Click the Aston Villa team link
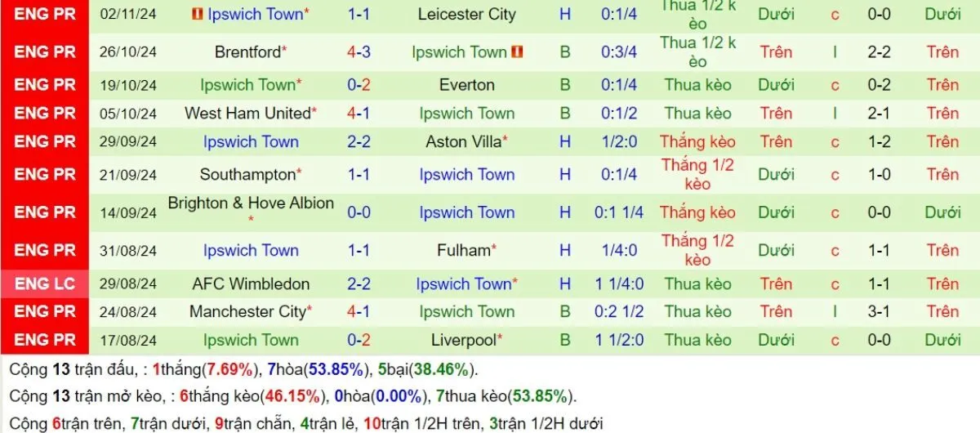The height and width of the screenshot is (433, 980). coord(463,142)
